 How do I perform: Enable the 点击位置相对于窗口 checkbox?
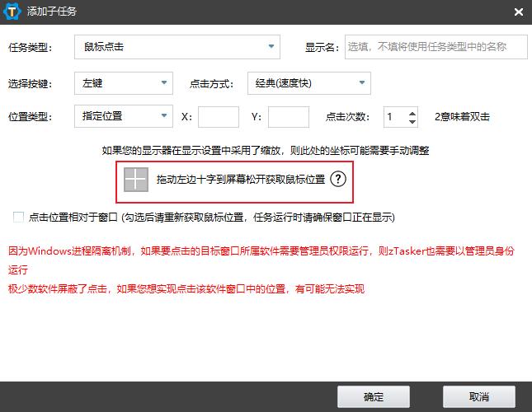[x=18, y=217]
